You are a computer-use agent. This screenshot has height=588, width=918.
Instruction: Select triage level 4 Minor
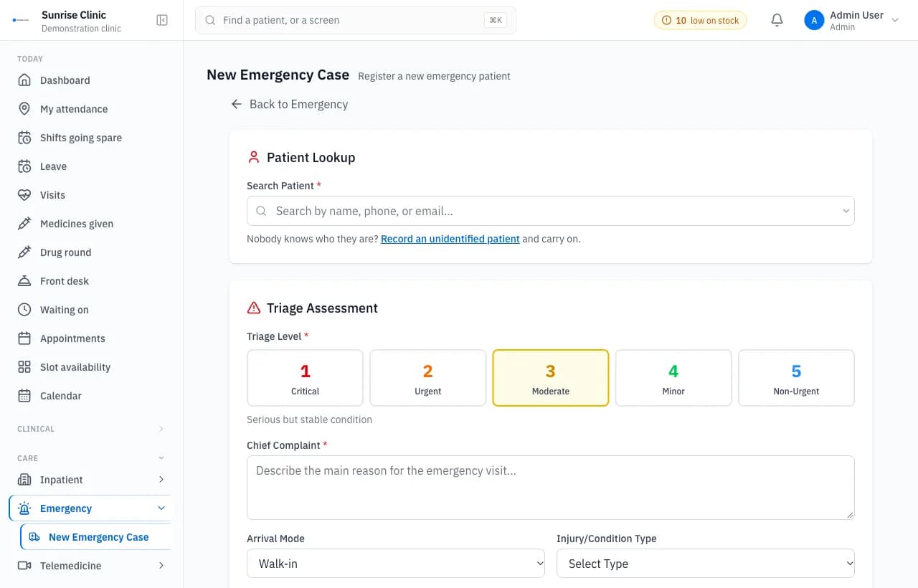[673, 378]
